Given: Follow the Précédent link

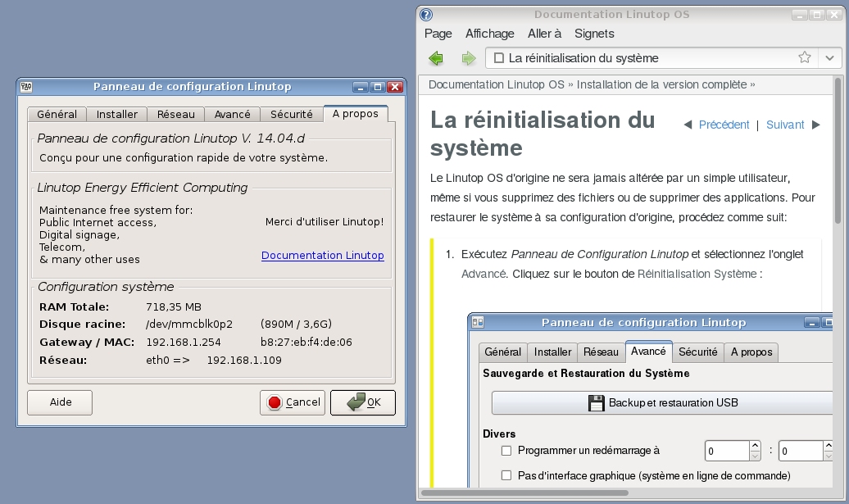Looking at the screenshot, I should (x=724, y=125).
